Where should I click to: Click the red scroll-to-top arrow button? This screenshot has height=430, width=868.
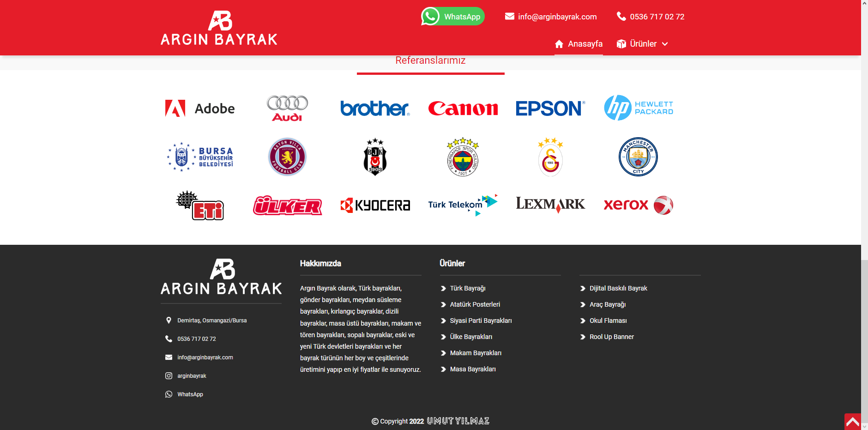852,422
